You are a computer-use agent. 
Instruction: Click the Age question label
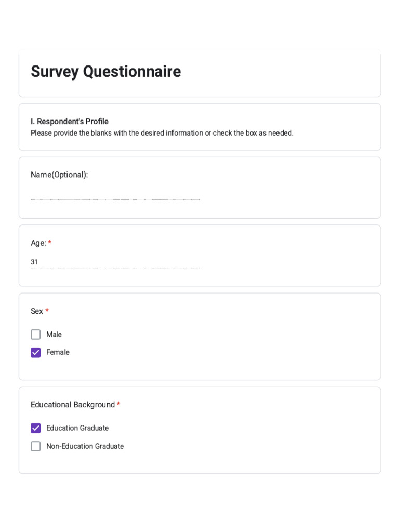coord(38,243)
